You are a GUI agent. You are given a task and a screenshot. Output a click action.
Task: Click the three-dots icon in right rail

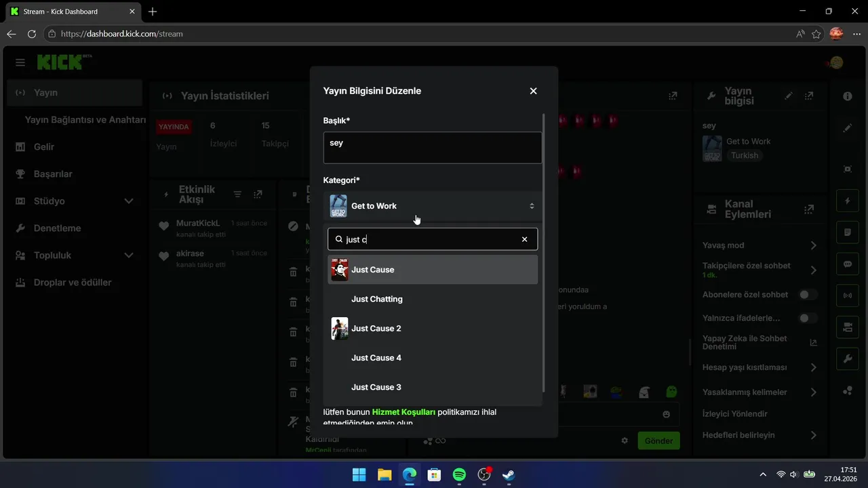pyautogui.click(x=848, y=390)
